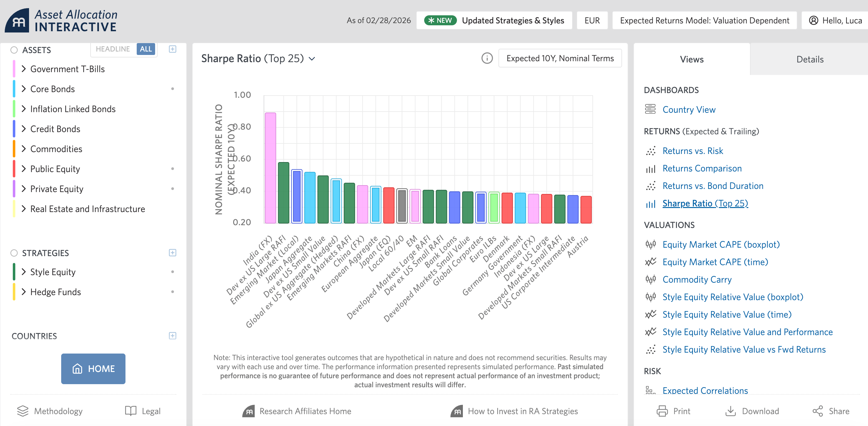Click the info icon beside Sharpe Ratio title
Viewport: 868px width, 426px height.
(x=487, y=58)
